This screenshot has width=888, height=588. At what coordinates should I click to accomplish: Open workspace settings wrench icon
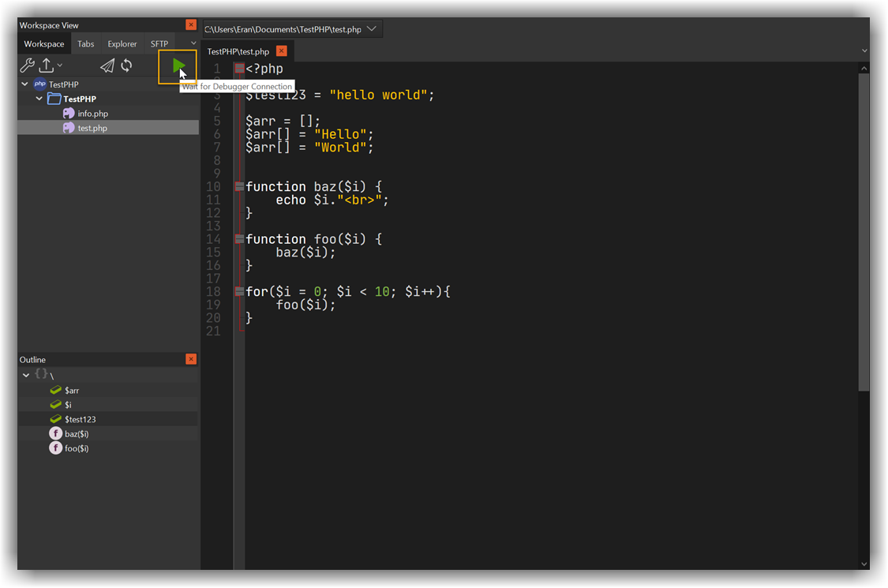pyautogui.click(x=27, y=66)
